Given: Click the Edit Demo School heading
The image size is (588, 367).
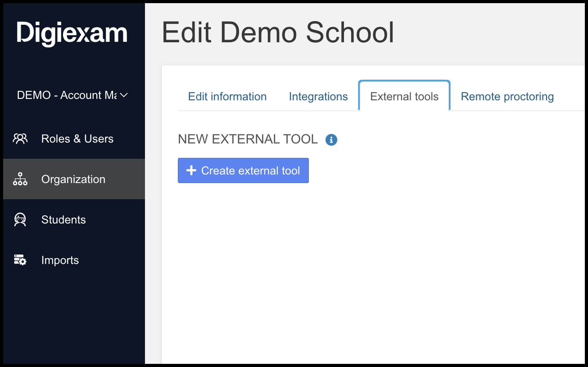Looking at the screenshot, I should click(x=278, y=32).
